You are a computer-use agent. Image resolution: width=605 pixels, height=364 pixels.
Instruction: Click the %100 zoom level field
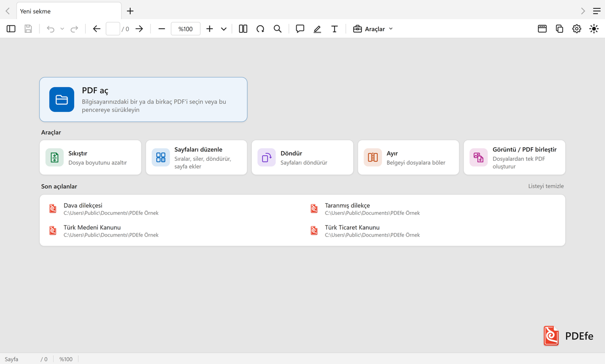[x=186, y=29]
